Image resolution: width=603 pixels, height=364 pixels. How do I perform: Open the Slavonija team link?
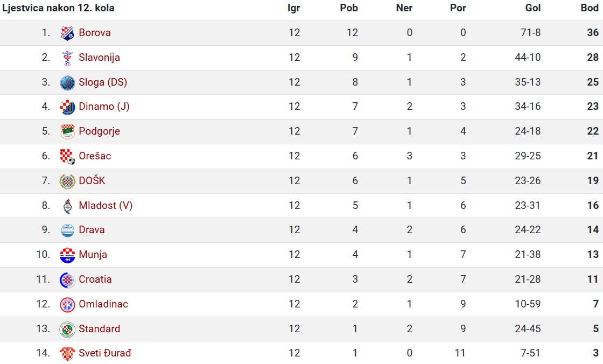[x=99, y=58]
